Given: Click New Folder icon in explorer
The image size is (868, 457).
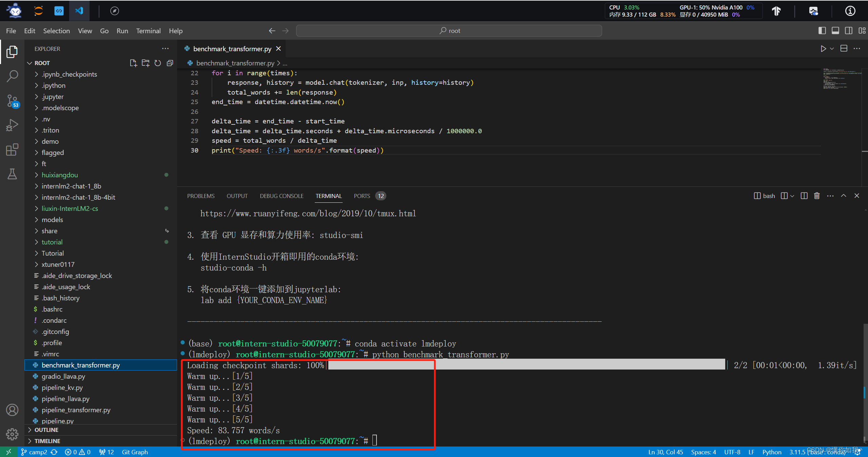Looking at the screenshot, I should [146, 63].
